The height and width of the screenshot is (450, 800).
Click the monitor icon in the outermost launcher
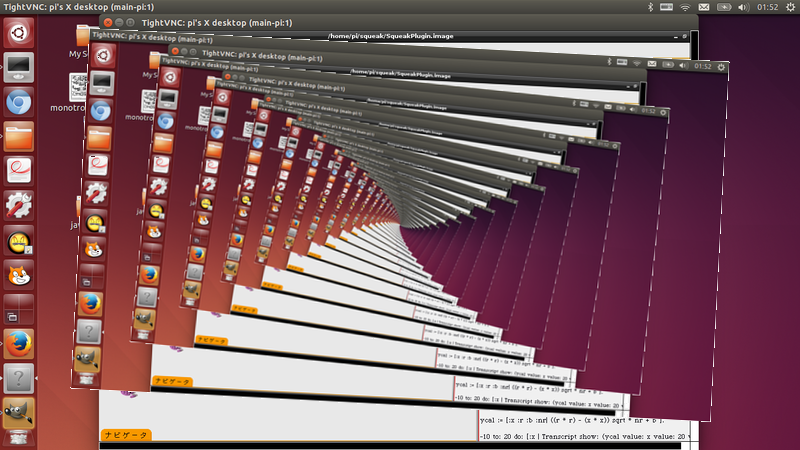tap(19, 67)
